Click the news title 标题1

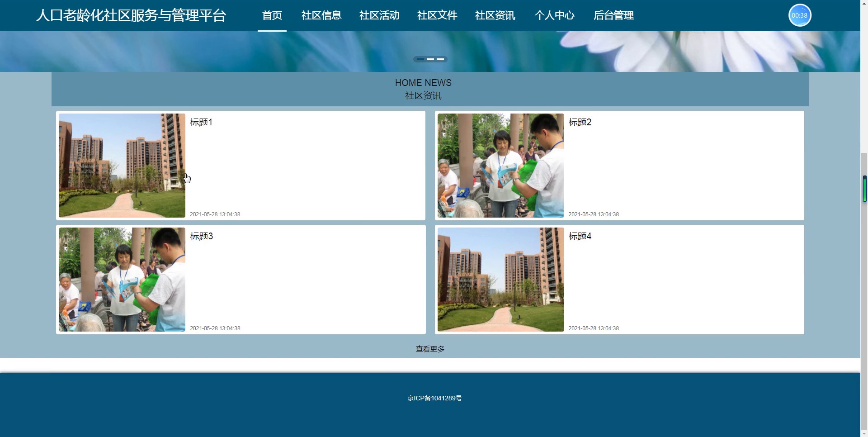[201, 122]
